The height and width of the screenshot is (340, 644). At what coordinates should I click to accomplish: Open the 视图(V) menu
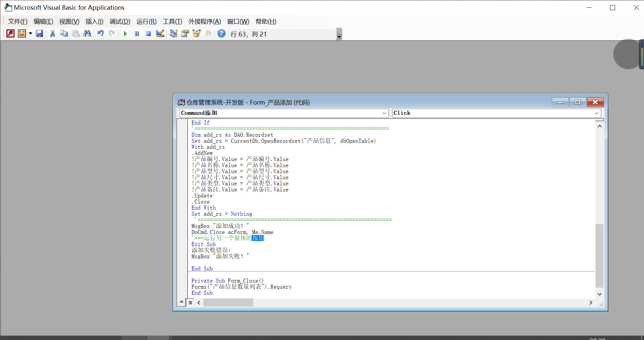(69, 22)
